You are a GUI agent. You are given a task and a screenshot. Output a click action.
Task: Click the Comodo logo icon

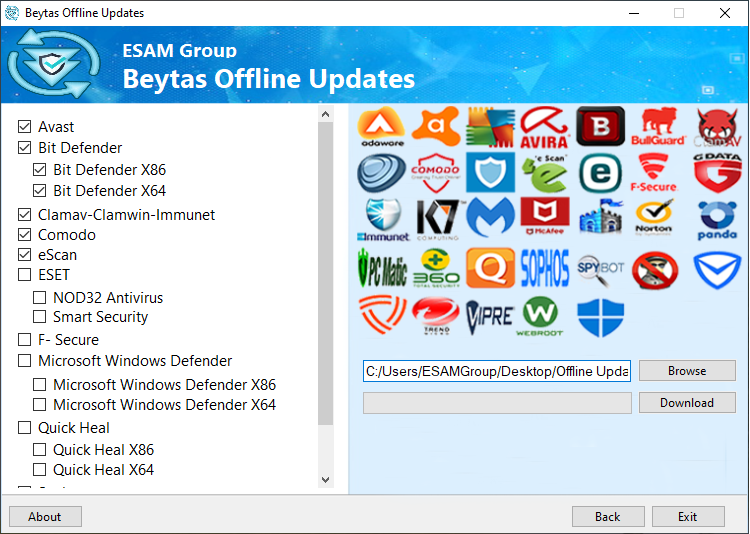(436, 173)
